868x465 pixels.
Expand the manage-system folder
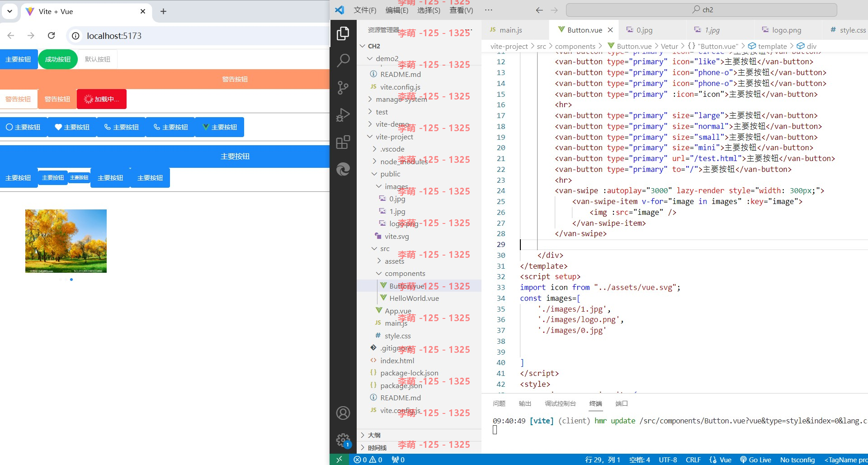tap(370, 99)
